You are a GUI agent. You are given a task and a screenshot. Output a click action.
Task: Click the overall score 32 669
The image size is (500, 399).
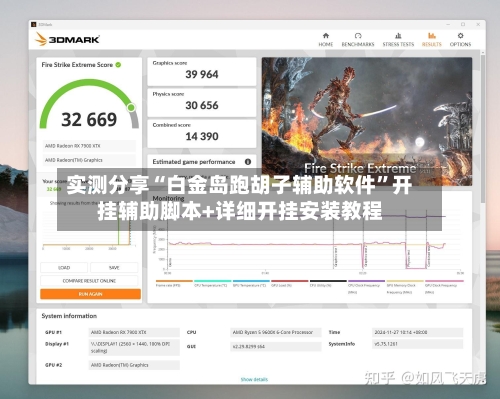pyautogui.click(x=89, y=119)
